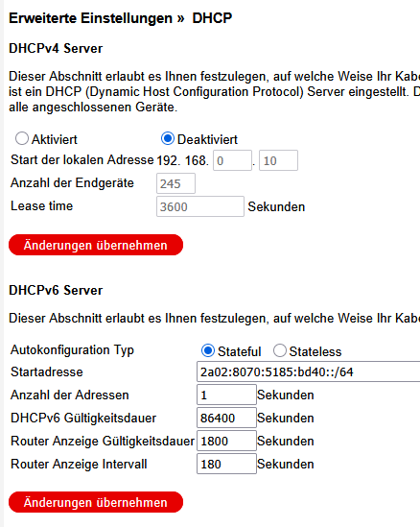Focus the Anzahl der Endgeräte field
Screen dimensions: 420x527
point(175,183)
